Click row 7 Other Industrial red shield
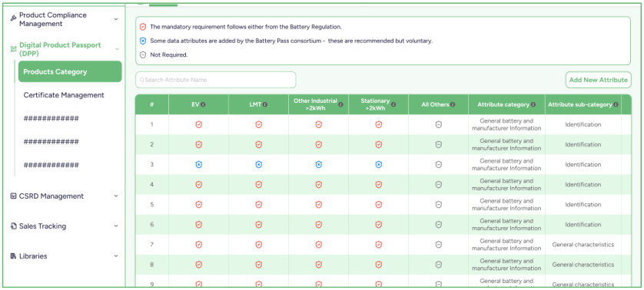This screenshot has height=290, width=644. click(x=319, y=245)
